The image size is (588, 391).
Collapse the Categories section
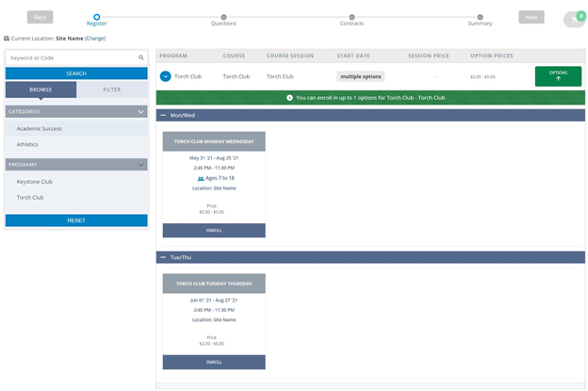(x=141, y=111)
